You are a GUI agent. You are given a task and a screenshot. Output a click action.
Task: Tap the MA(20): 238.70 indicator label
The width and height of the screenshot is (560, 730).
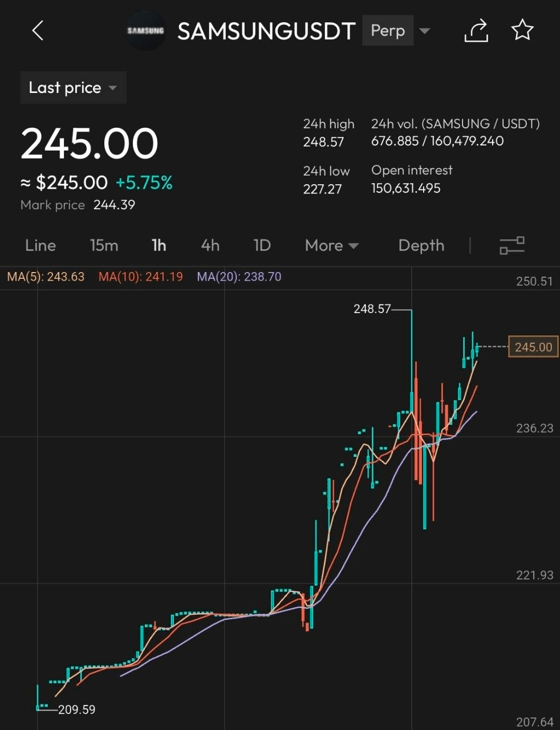239,277
